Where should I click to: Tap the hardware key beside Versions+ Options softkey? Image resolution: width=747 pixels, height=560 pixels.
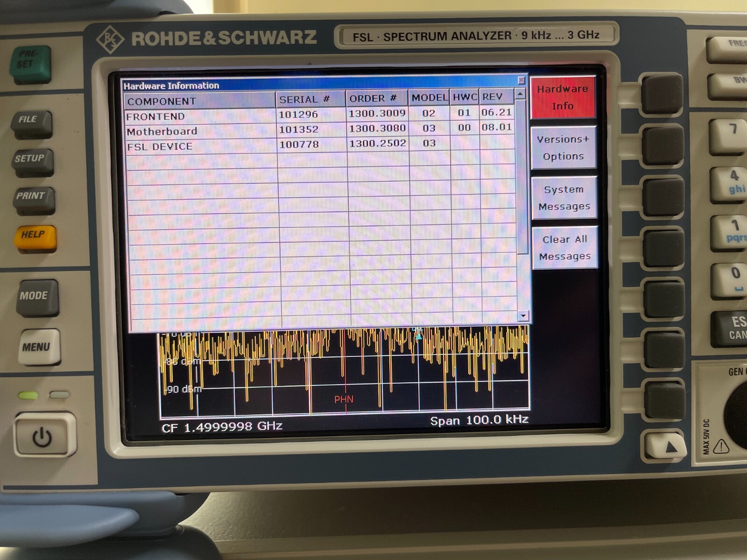(x=663, y=145)
